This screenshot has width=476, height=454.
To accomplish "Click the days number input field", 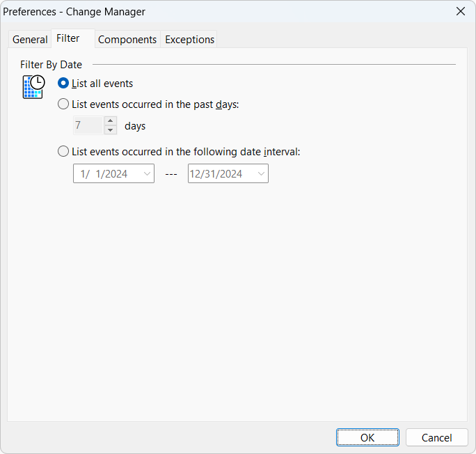I will pyautogui.click(x=88, y=126).
